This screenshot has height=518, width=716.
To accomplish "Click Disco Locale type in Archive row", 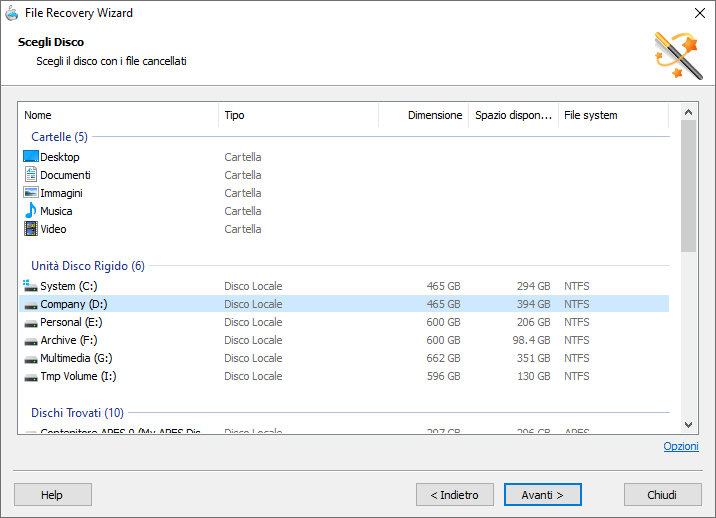I will tap(253, 340).
